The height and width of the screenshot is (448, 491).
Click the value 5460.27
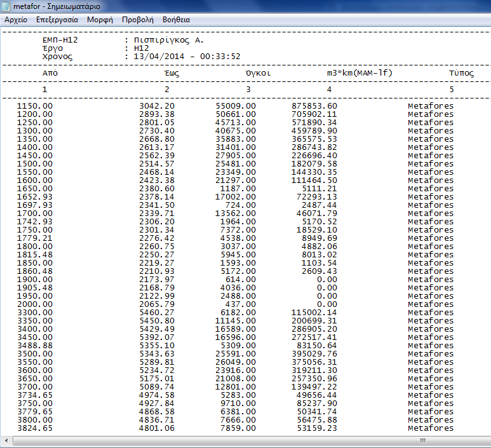(x=157, y=313)
